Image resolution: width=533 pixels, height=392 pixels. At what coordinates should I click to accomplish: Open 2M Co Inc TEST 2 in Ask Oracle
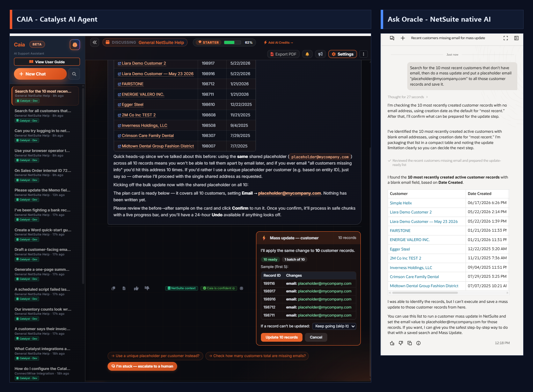pyautogui.click(x=406, y=259)
